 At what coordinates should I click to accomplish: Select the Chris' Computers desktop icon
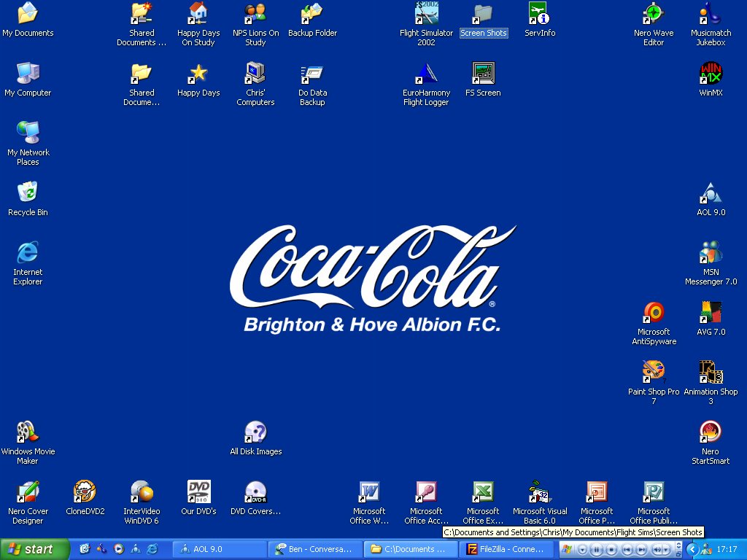256,84
